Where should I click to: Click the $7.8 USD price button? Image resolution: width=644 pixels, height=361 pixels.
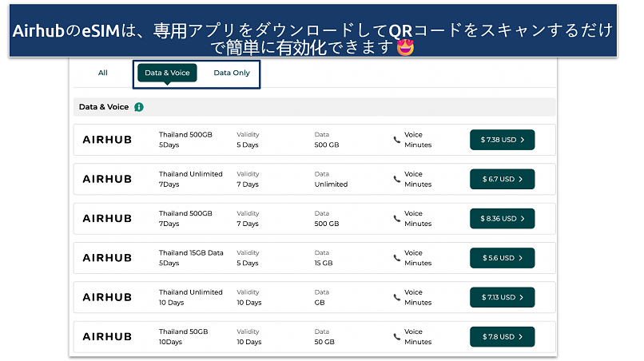click(x=502, y=336)
